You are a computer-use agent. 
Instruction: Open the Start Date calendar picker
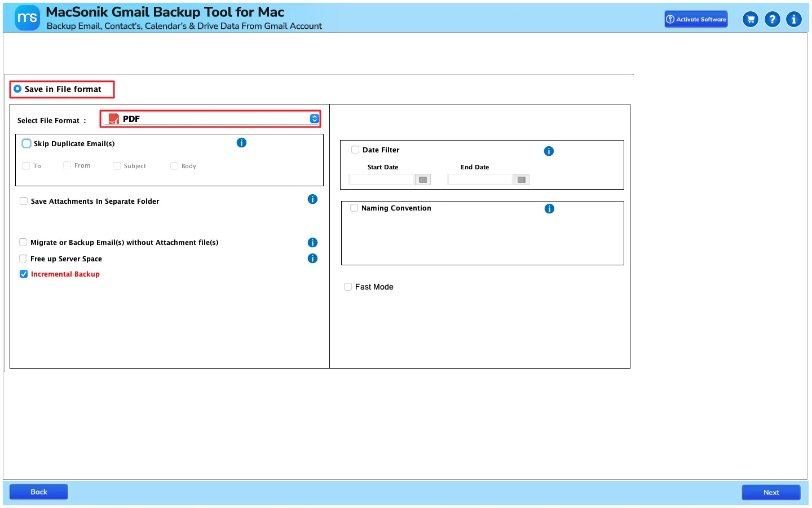423,179
